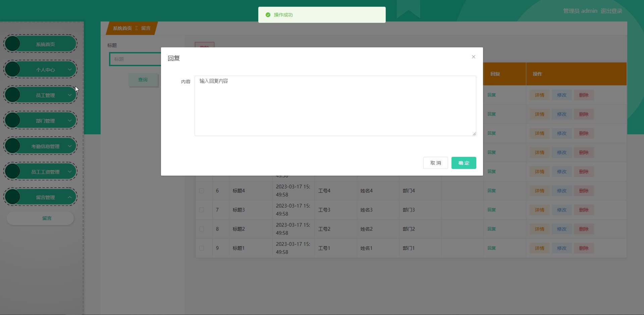Expand 员工工资管理 sidebar menu
644x315 pixels.
(x=40, y=172)
